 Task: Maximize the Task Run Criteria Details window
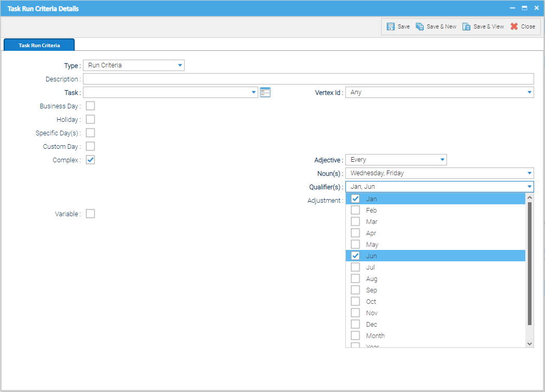524,8
